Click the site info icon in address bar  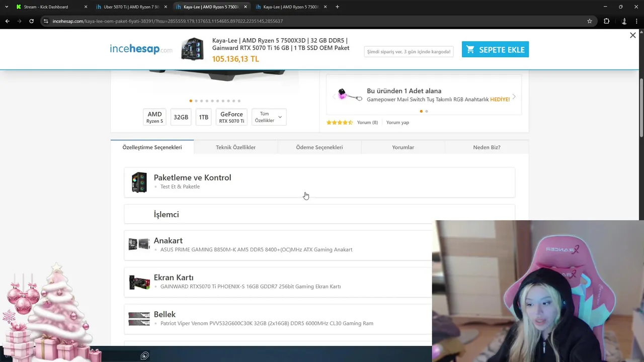tap(46, 21)
